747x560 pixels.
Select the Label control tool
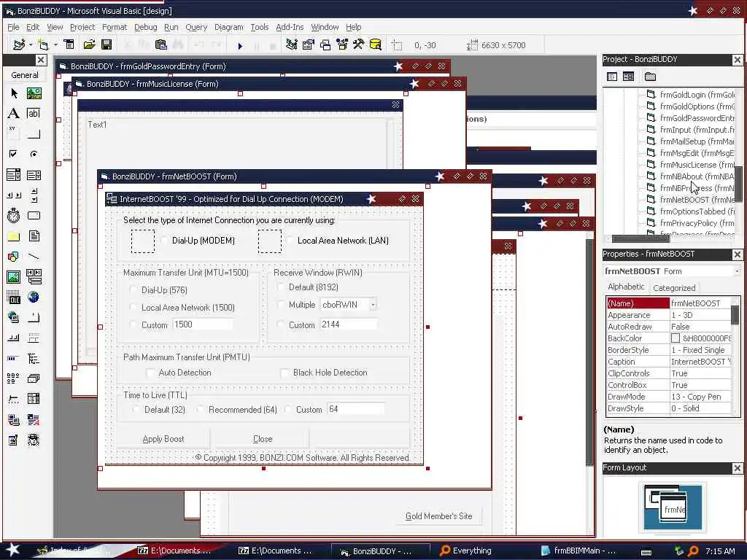[14, 113]
